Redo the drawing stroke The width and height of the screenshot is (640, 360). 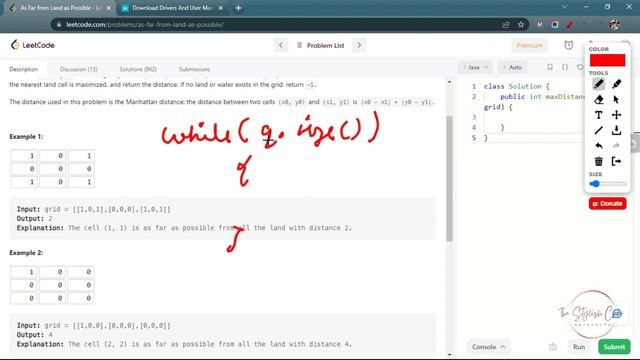(x=616, y=146)
